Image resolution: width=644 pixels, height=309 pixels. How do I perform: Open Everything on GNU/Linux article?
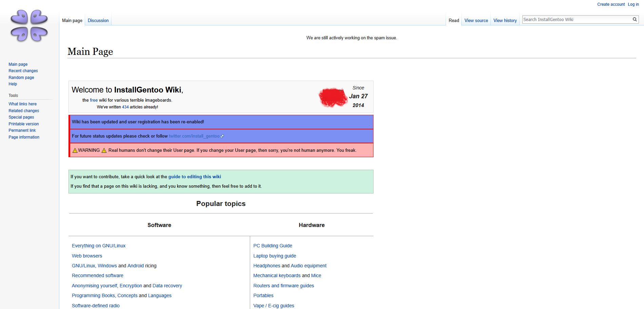99,246
